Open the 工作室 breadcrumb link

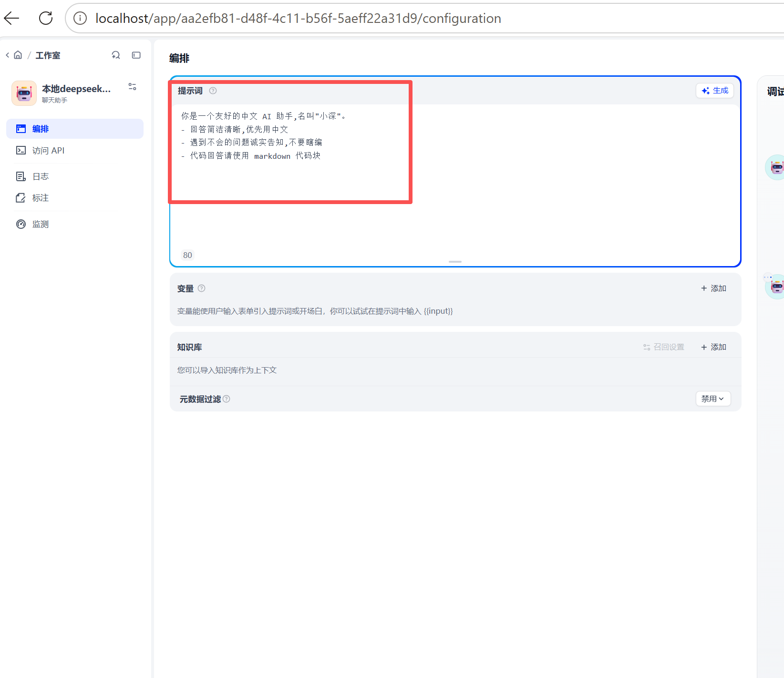coord(48,55)
